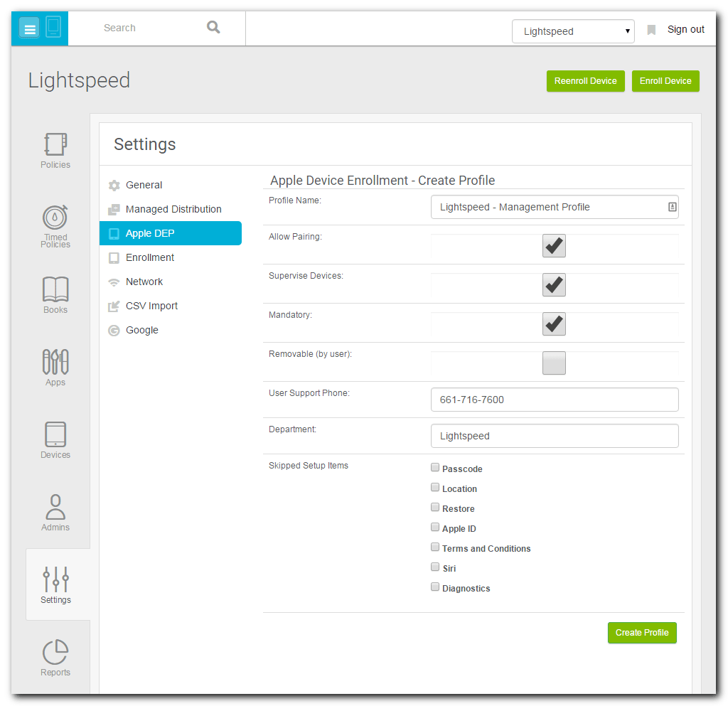Select Apple DEP menu item
The image size is (728, 706).
pos(171,233)
